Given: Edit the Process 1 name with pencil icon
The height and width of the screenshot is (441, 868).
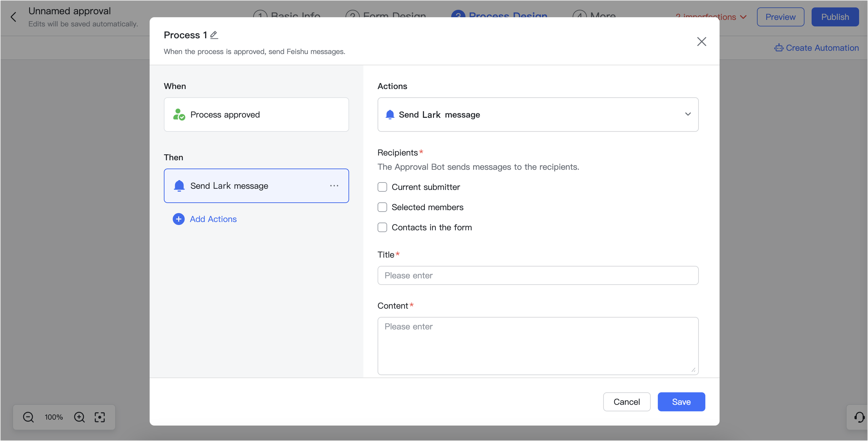Looking at the screenshot, I should click(x=214, y=35).
